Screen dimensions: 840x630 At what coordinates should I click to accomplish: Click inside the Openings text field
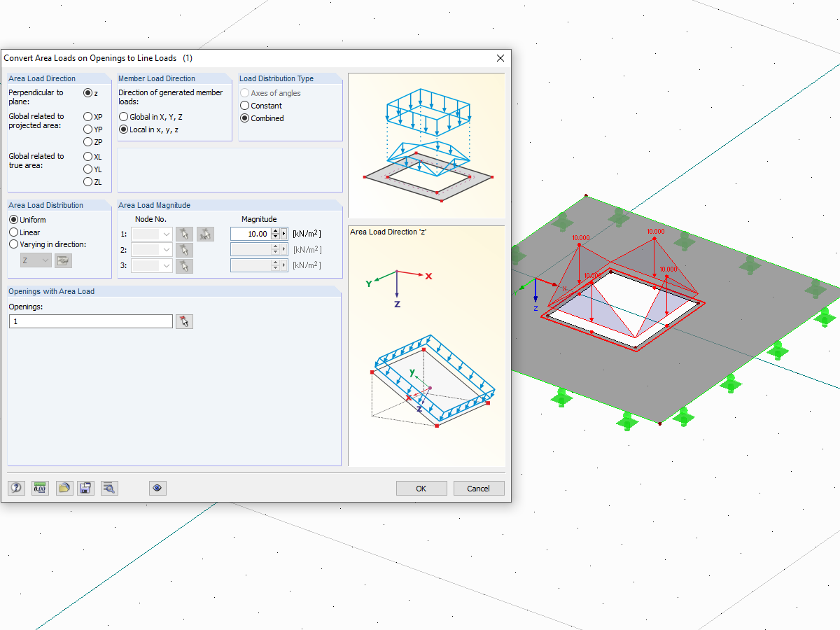pos(90,321)
